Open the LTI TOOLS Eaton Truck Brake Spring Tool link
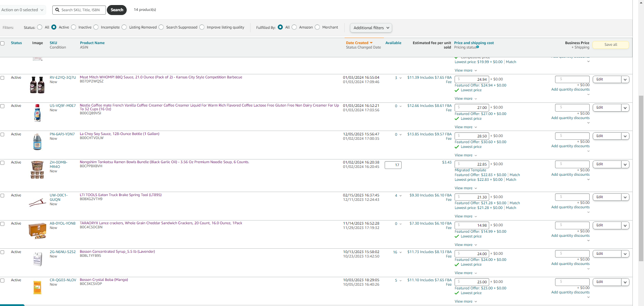644x306 pixels. coord(121,195)
